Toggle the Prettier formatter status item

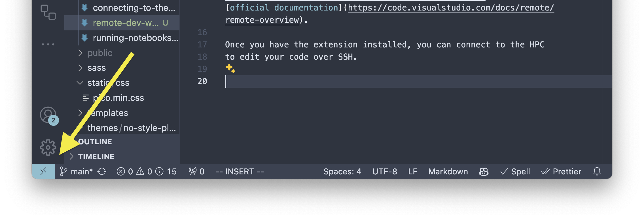point(561,171)
